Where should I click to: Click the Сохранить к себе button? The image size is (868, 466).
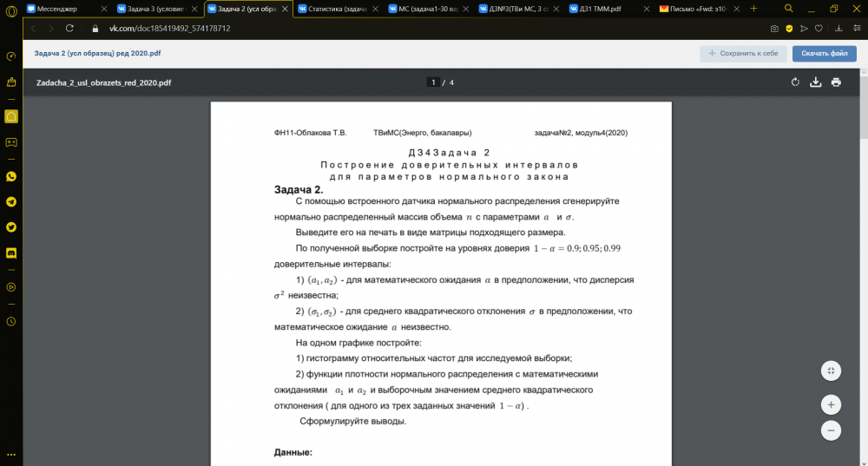pyautogui.click(x=743, y=54)
